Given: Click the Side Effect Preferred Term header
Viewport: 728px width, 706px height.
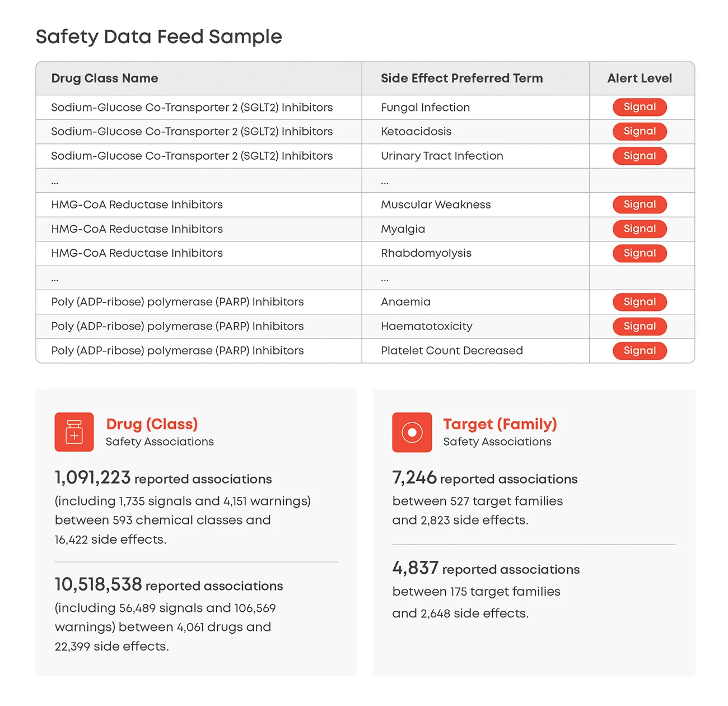Looking at the screenshot, I should pos(461,78).
